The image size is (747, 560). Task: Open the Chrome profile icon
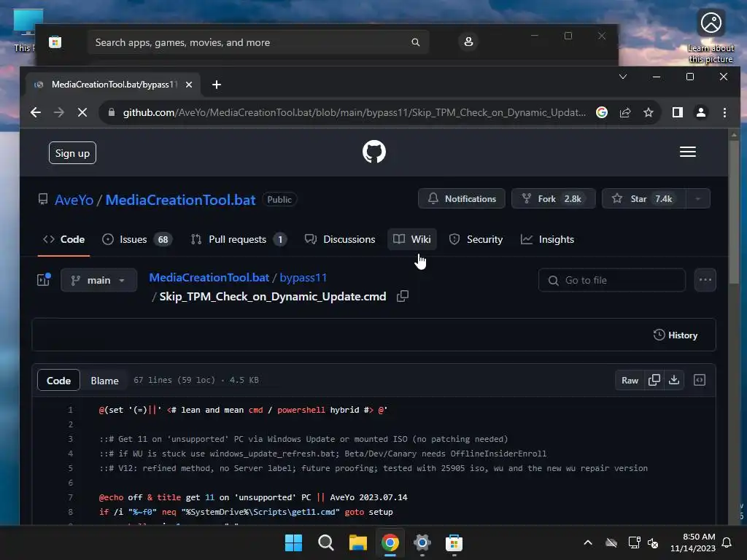(x=701, y=112)
